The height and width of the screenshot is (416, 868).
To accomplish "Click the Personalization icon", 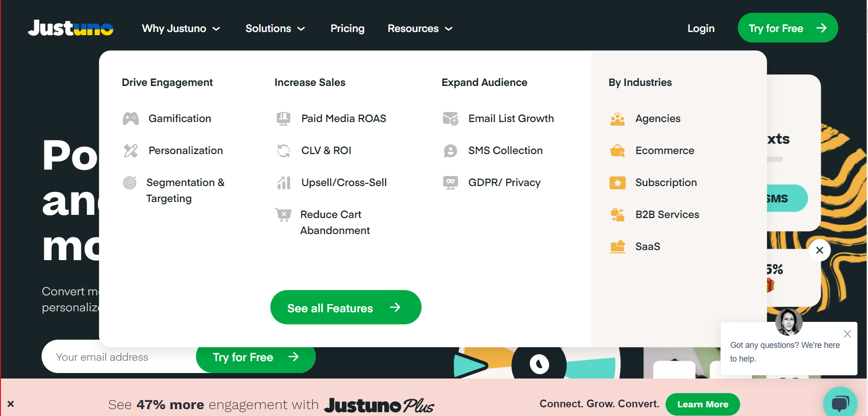I will click(x=131, y=150).
